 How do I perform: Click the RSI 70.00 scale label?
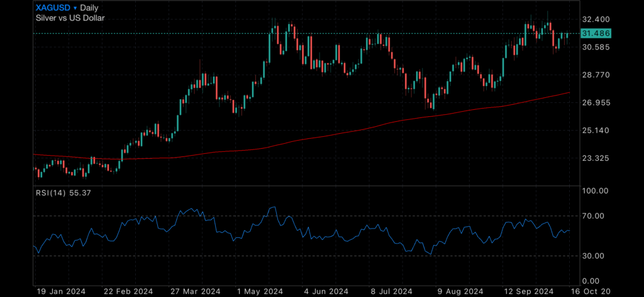(594, 216)
